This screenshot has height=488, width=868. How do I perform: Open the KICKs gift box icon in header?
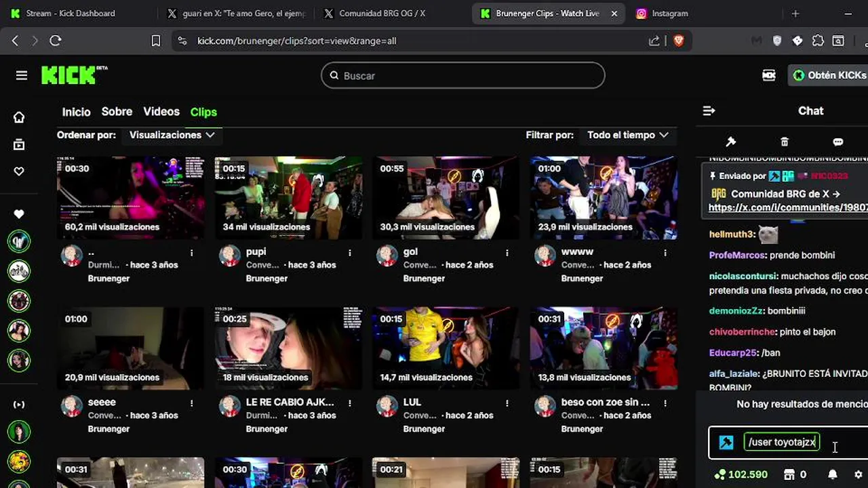pyautogui.click(x=769, y=75)
